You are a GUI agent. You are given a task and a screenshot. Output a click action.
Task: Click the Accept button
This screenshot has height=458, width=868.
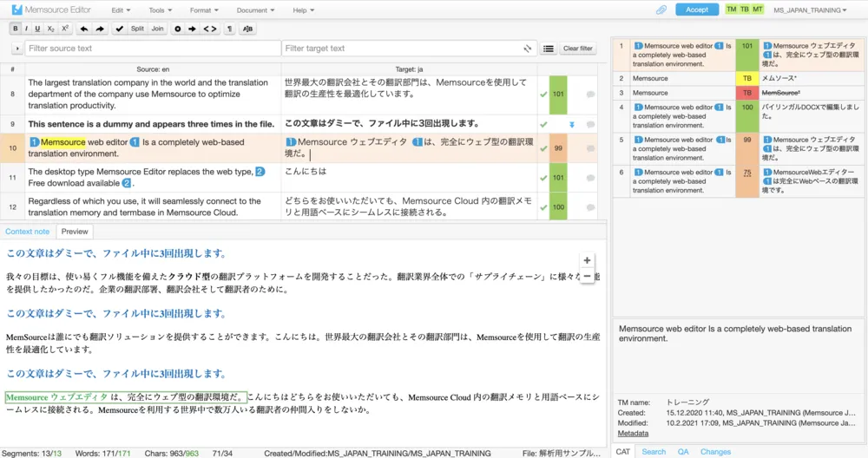pos(697,10)
